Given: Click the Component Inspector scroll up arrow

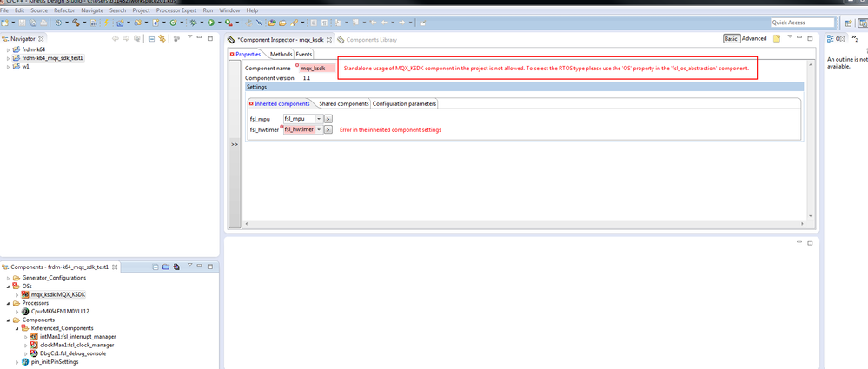Looking at the screenshot, I should coord(811,65).
